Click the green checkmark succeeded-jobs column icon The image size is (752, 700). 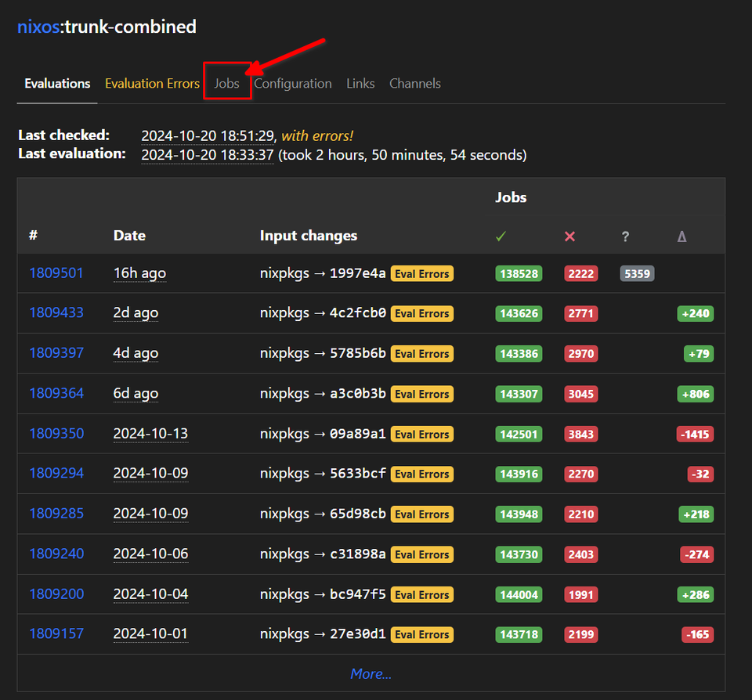tap(501, 236)
